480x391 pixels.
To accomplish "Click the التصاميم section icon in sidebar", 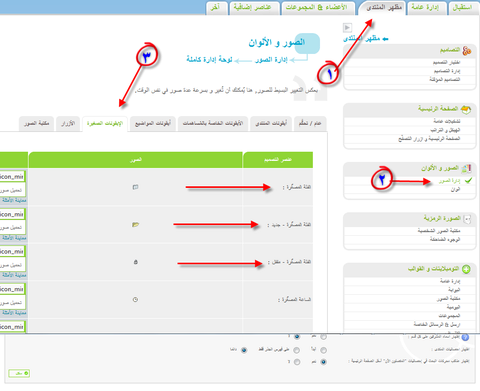I will tap(467, 51).
